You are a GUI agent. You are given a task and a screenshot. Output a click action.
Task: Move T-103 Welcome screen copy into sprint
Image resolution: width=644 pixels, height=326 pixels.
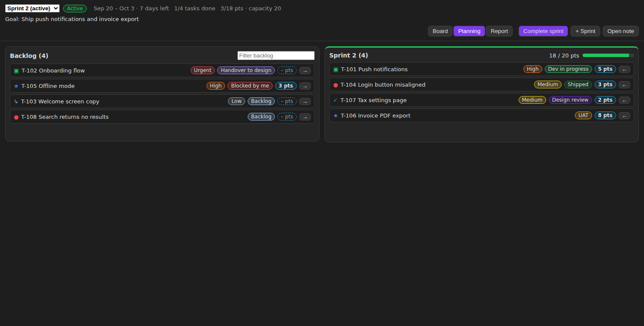(x=305, y=102)
